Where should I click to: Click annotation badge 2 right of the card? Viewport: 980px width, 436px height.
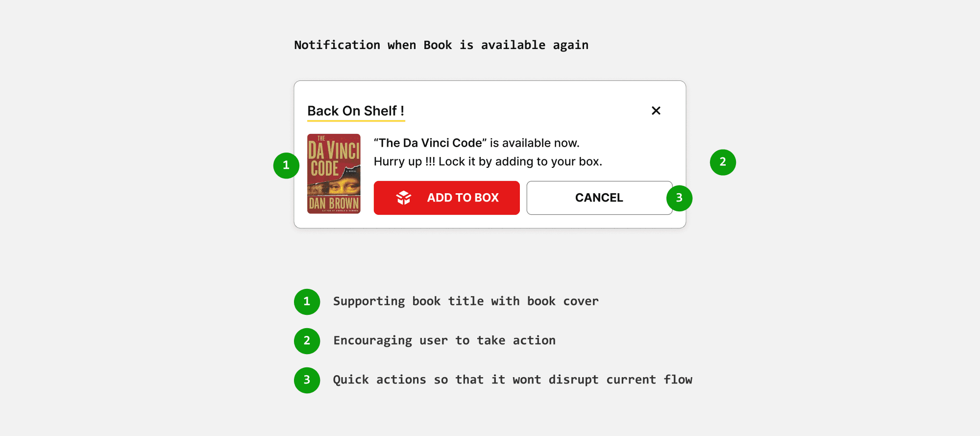tap(723, 162)
